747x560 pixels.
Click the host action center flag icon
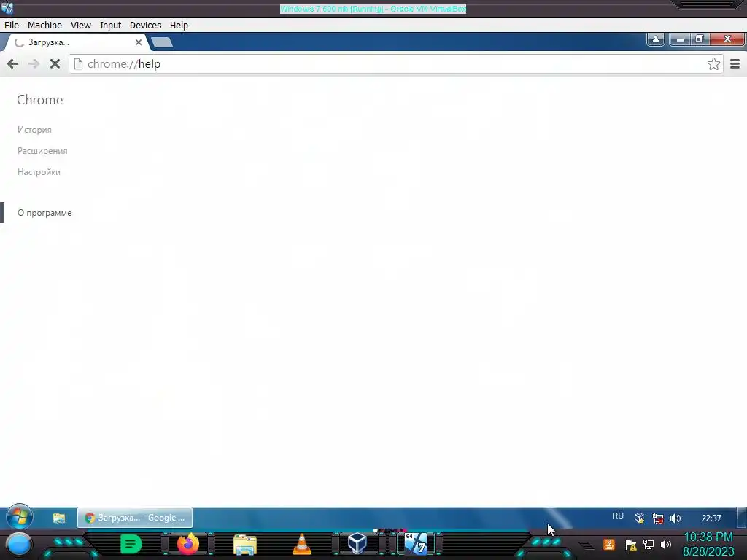pos(631,545)
